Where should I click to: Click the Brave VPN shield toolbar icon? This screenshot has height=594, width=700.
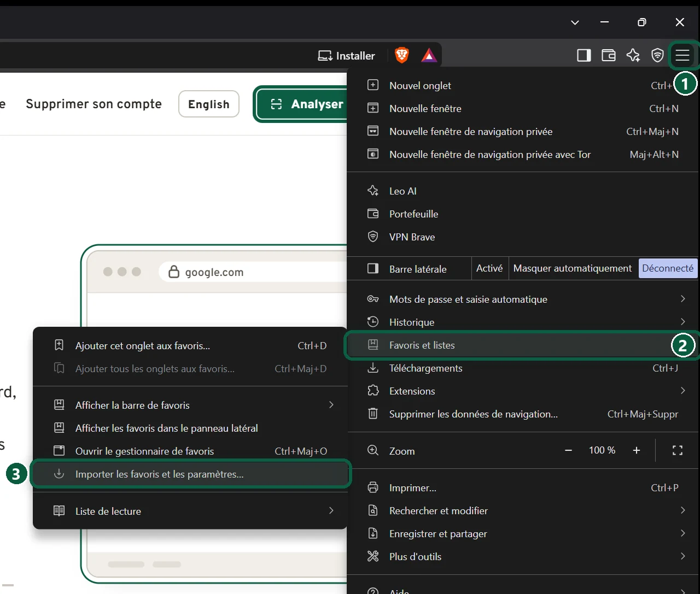657,55
